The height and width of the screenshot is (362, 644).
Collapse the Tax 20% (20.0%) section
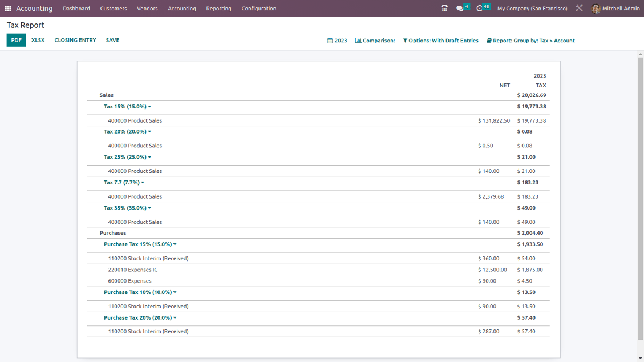coord(127,131)
